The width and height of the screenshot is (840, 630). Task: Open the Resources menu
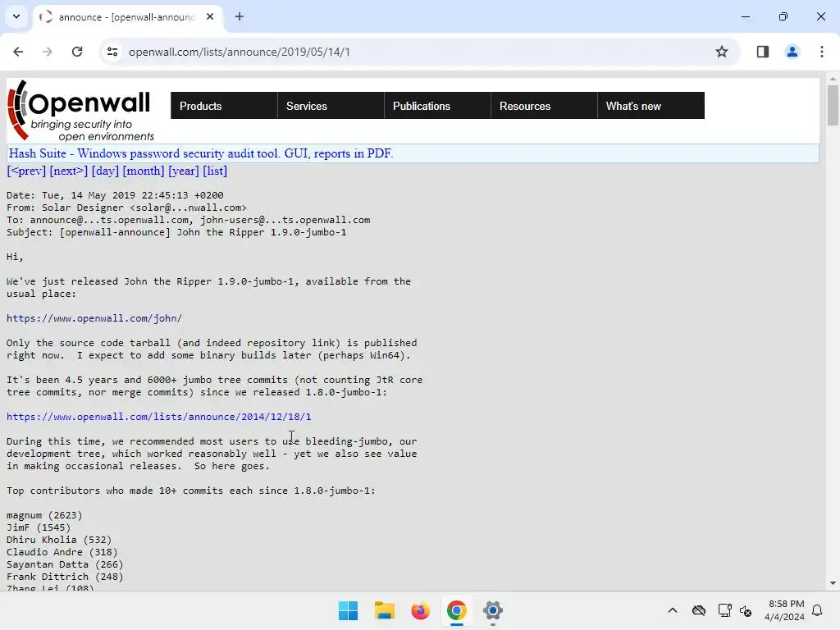click(x=544, y=106)
